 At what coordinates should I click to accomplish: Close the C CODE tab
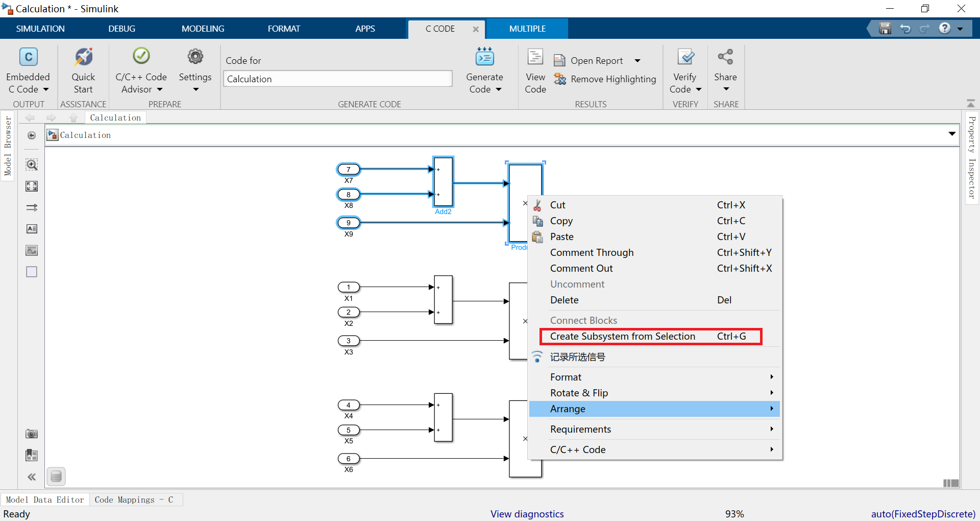pyautogui.click(x=476, y=29)
